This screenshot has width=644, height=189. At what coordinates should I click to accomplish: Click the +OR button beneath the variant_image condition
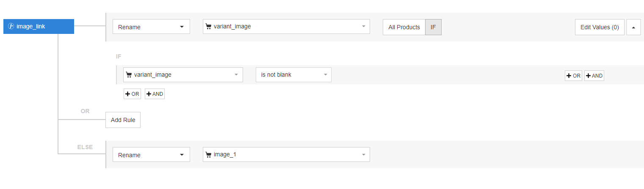pos(132,94)
